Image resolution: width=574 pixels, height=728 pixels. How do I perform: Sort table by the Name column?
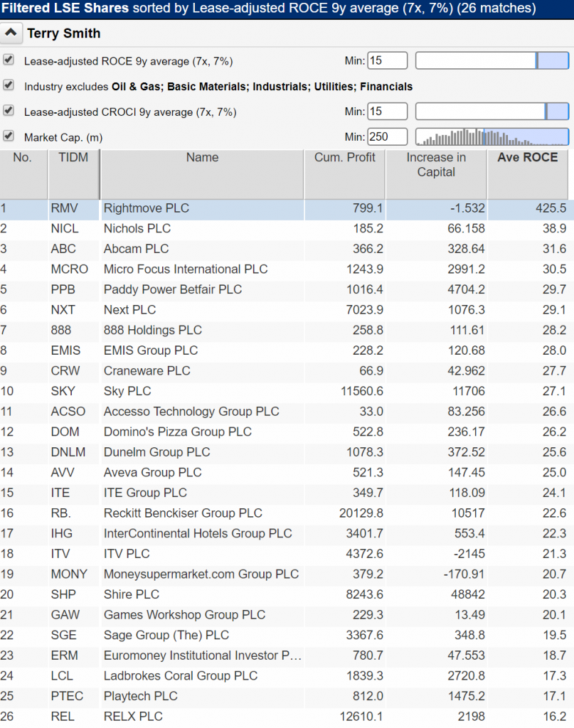[202, 175]
